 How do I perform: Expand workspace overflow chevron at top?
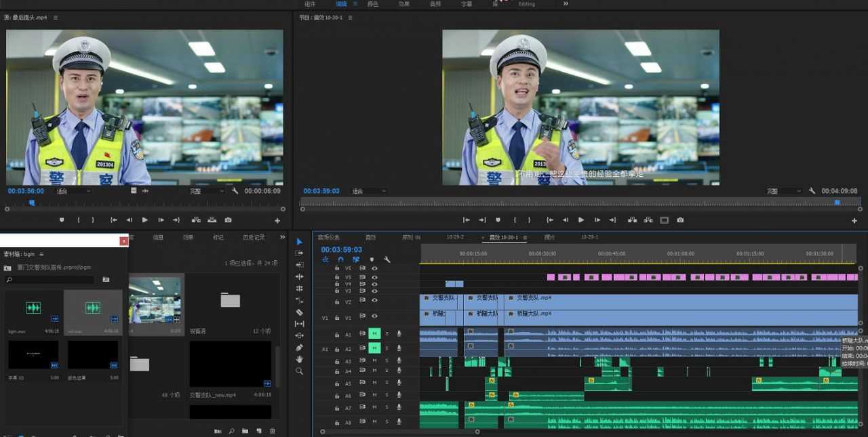click(566, 4)
